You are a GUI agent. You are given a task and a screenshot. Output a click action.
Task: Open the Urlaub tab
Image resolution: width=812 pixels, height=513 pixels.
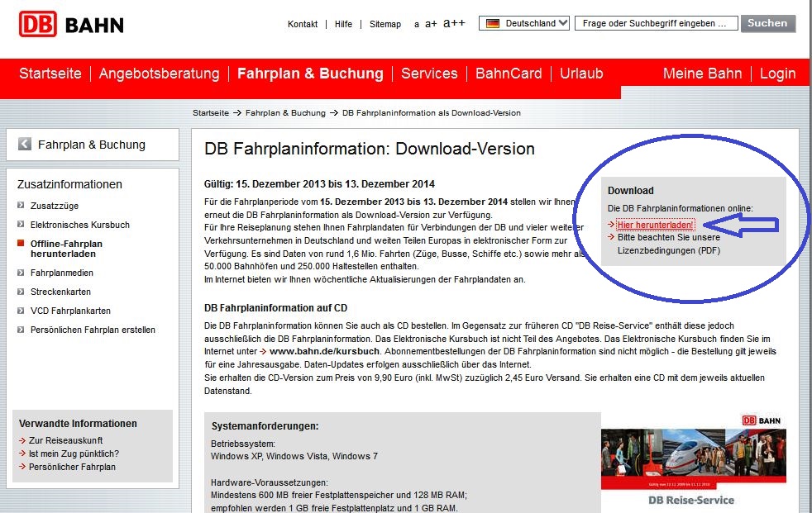tap(581, 74)
